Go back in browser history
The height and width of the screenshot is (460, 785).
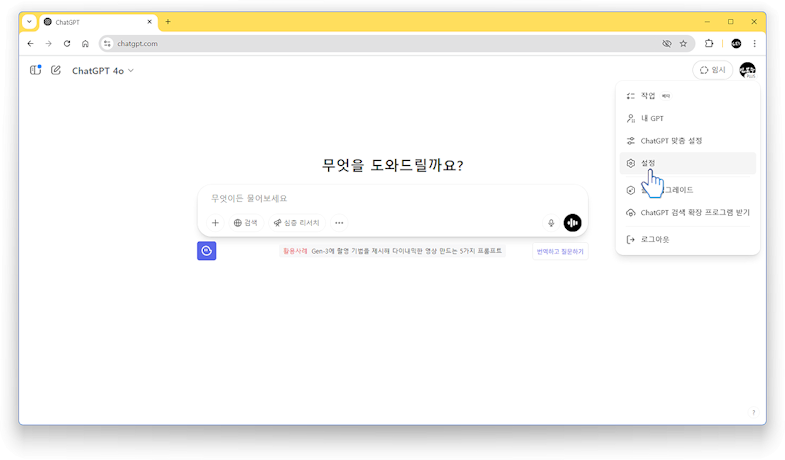tap(31, 44)
